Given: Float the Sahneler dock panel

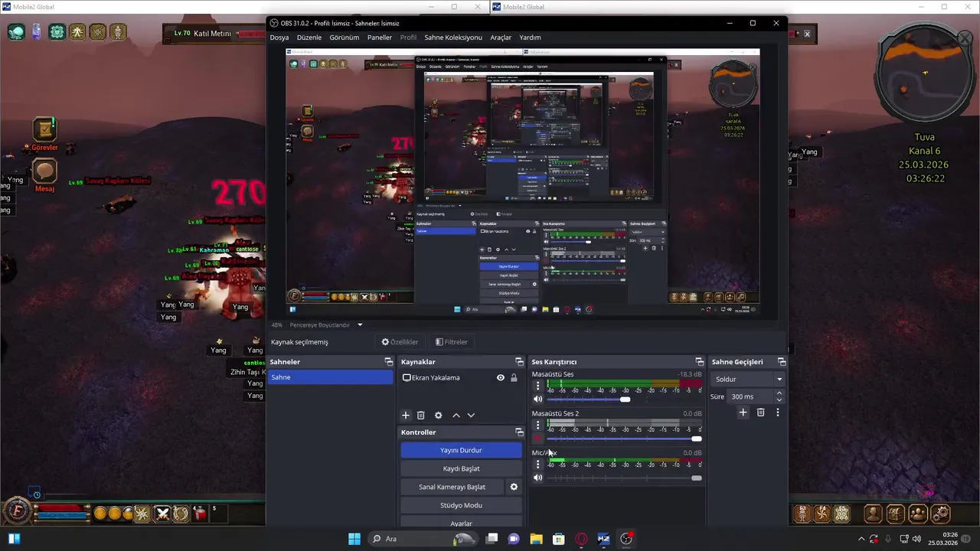Looking at the screenshot, I should (388, 362).
